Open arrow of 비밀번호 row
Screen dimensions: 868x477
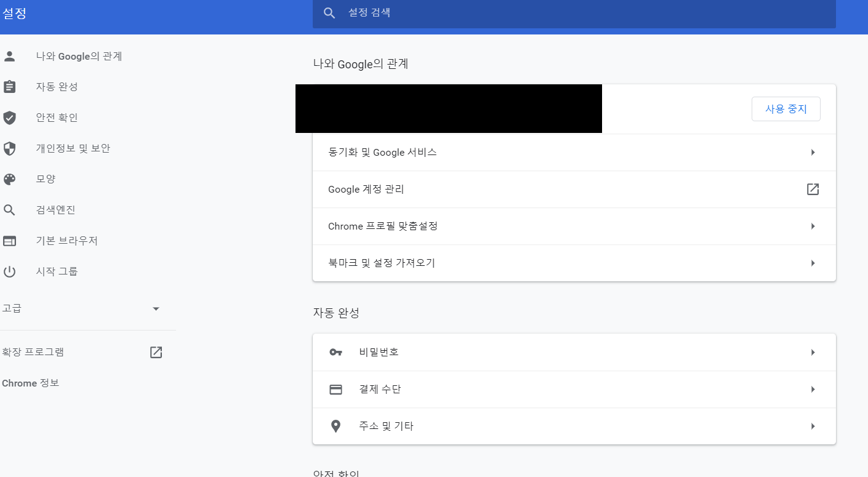[x=813, y=352]
